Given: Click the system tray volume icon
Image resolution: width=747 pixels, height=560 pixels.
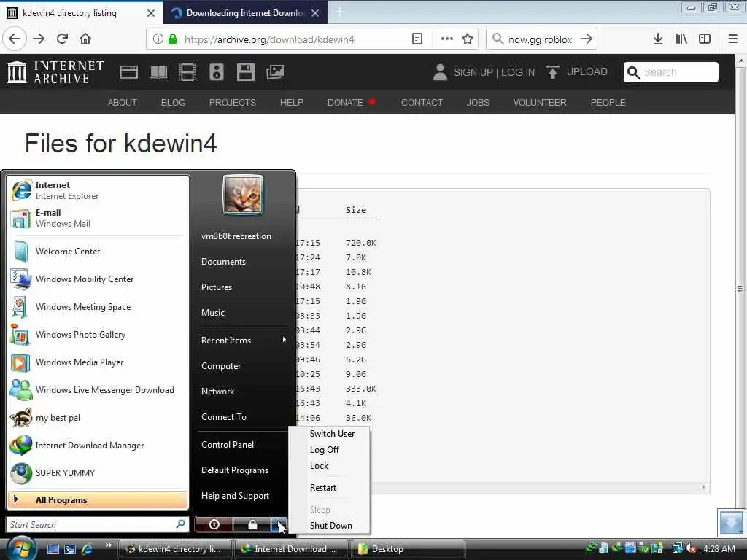Looking at the screenshot, I should (x=692, y=548).
